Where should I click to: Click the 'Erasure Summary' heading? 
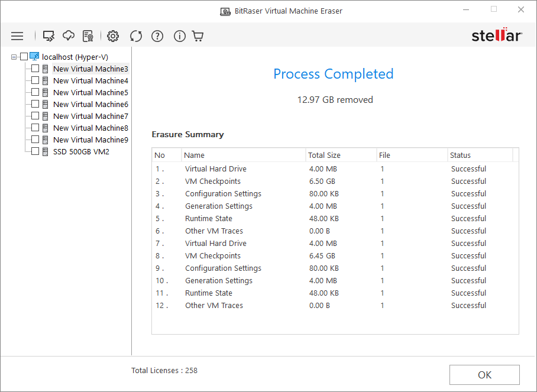coord(187,135)
